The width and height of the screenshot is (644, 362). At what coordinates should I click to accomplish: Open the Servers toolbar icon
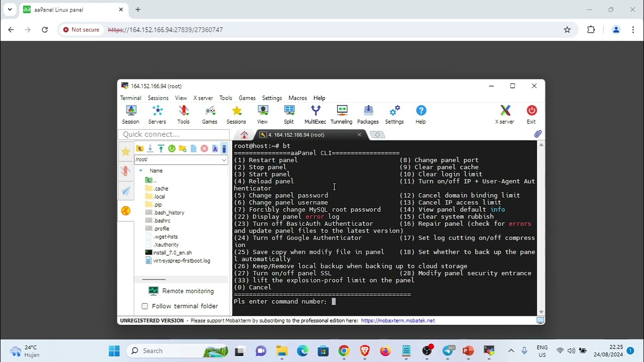tap(157, 115)
